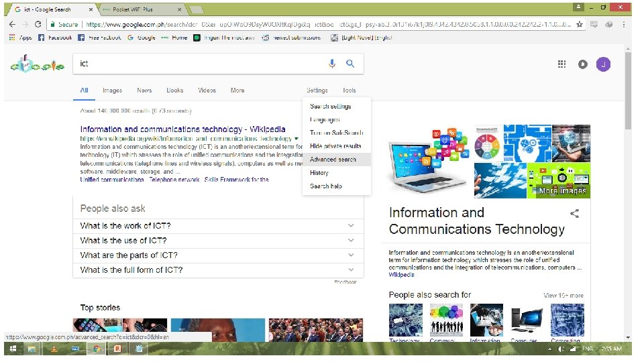Show hidden icons in the system tray

(x=550, y=349)
